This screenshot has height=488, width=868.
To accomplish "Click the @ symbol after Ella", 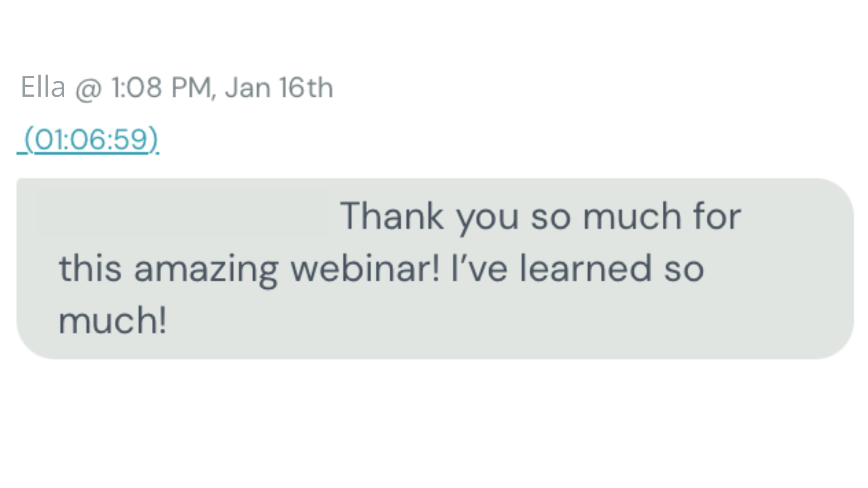I will [x=88, y=89].
